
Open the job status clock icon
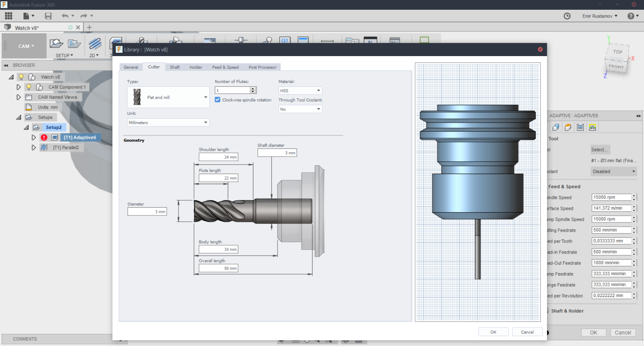click(567, 16)
